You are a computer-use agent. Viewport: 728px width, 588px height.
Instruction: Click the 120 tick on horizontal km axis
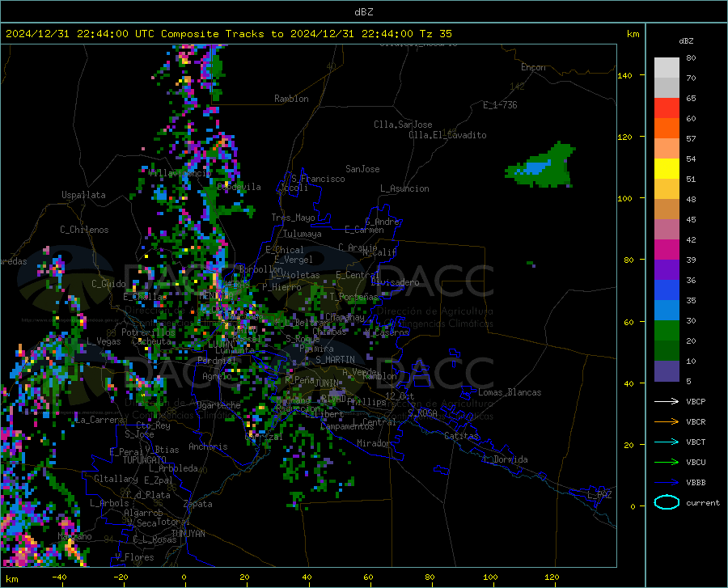pyautogui.click(x=552, y=577)
